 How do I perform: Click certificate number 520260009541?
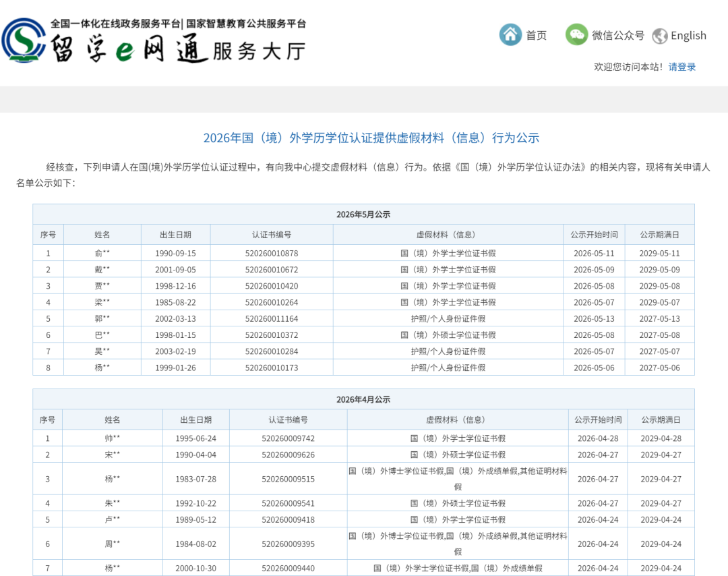point(288,504)
